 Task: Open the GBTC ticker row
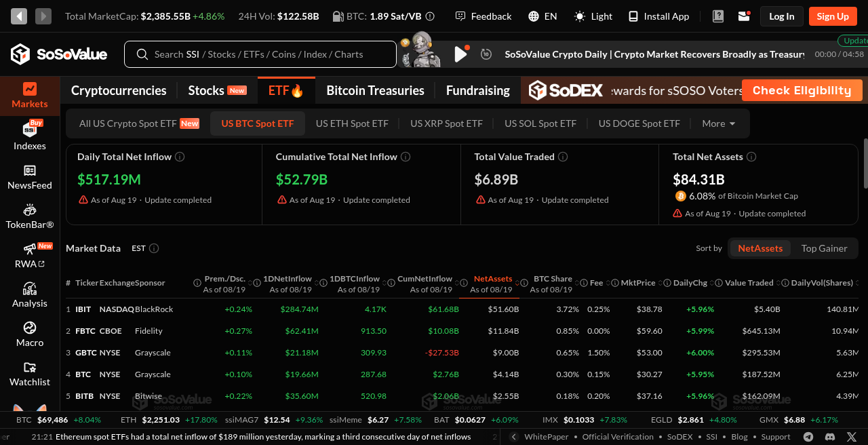(x=462, y=353)
